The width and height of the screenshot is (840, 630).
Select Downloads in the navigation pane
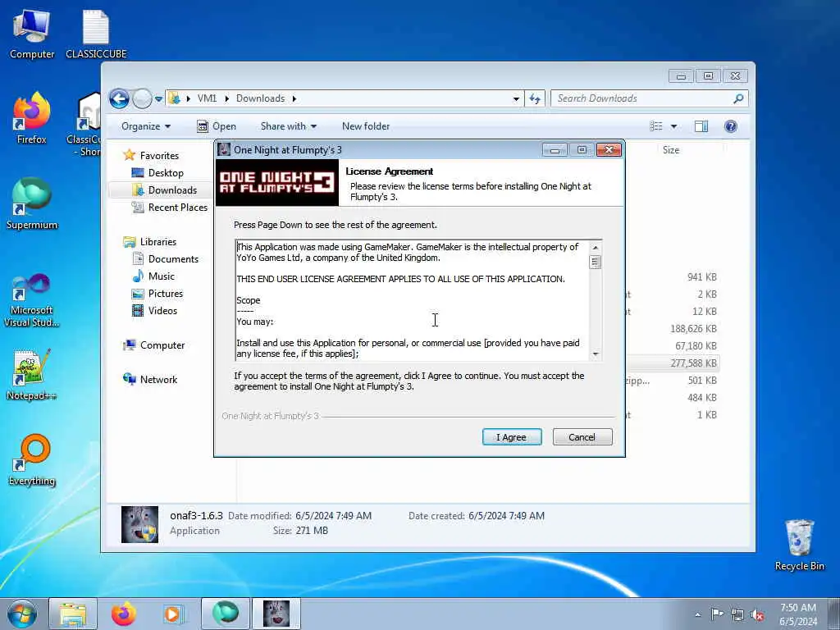(x=172, y=190)
